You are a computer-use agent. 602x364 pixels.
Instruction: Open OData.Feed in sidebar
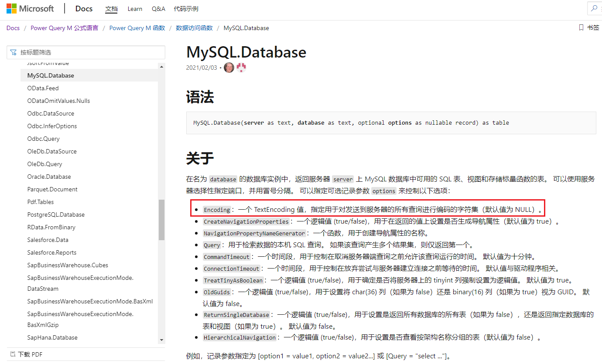pos(43,88)
